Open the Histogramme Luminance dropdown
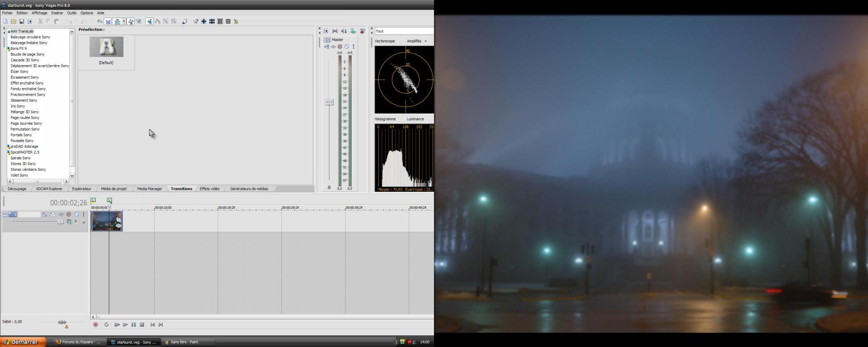The height and width of the screenshot is (347, 868). coord(415,119)
